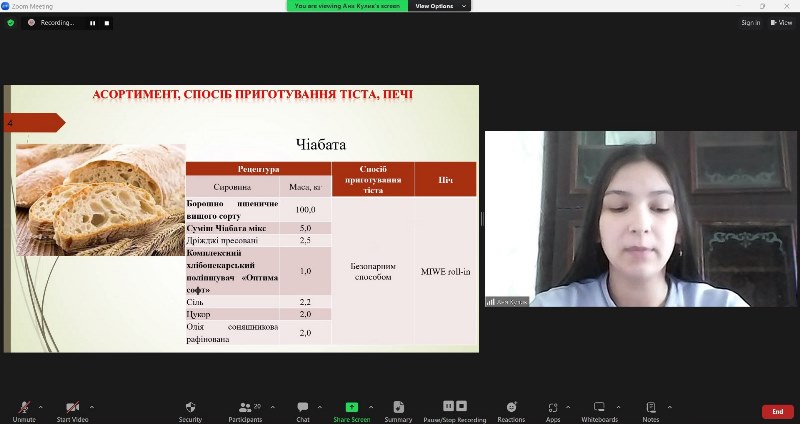Open the Apps panel

[x=553, y=411]
